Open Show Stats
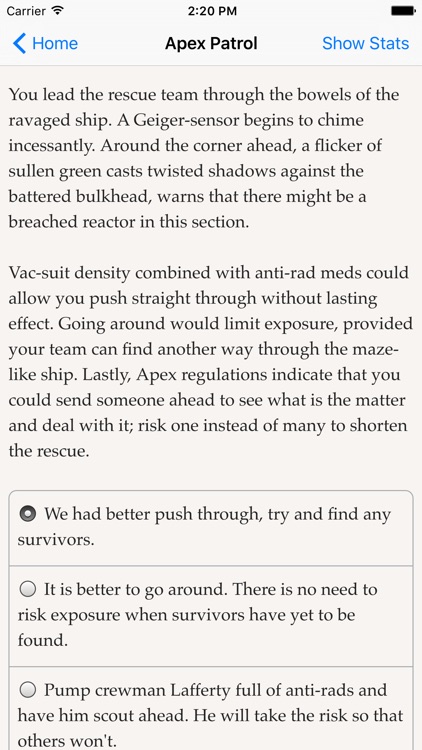Viewport: 422px width, 750px height. pos(366,44)
